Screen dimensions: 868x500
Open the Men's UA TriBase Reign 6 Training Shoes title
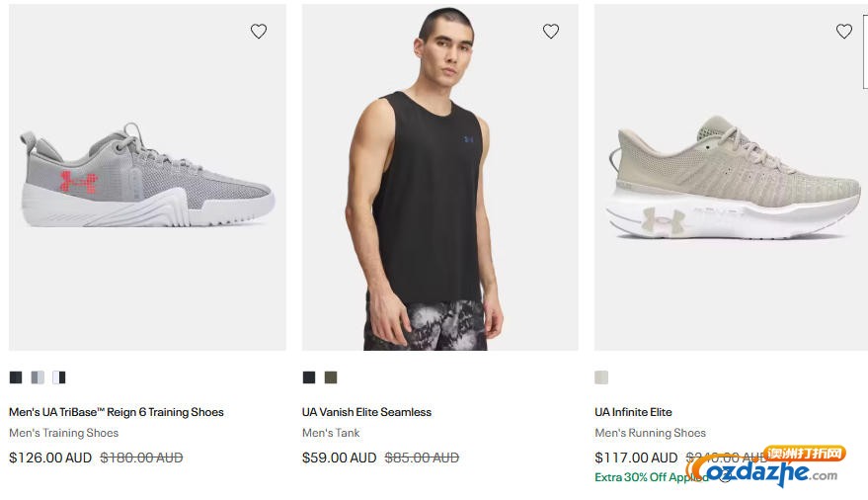click(117, 412)
